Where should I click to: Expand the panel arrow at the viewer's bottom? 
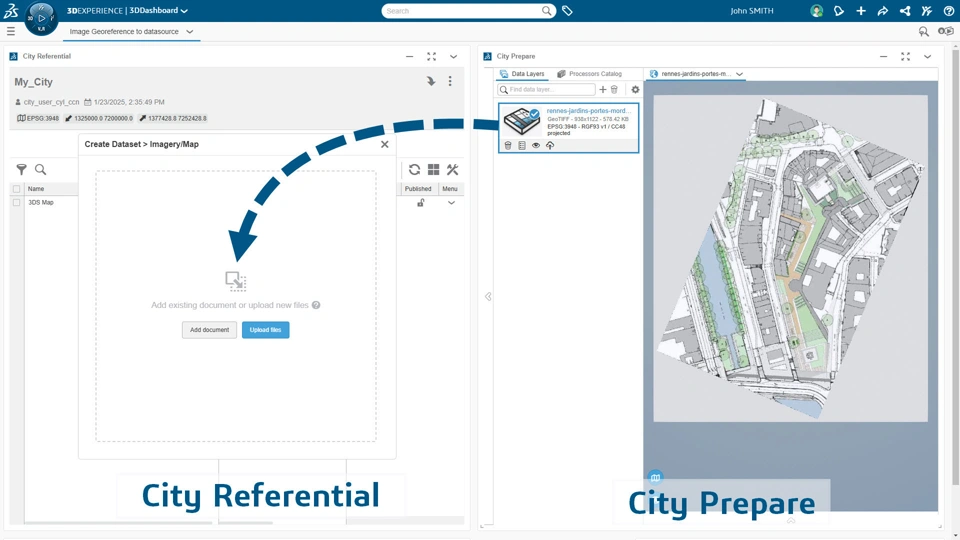click(791, 520)
